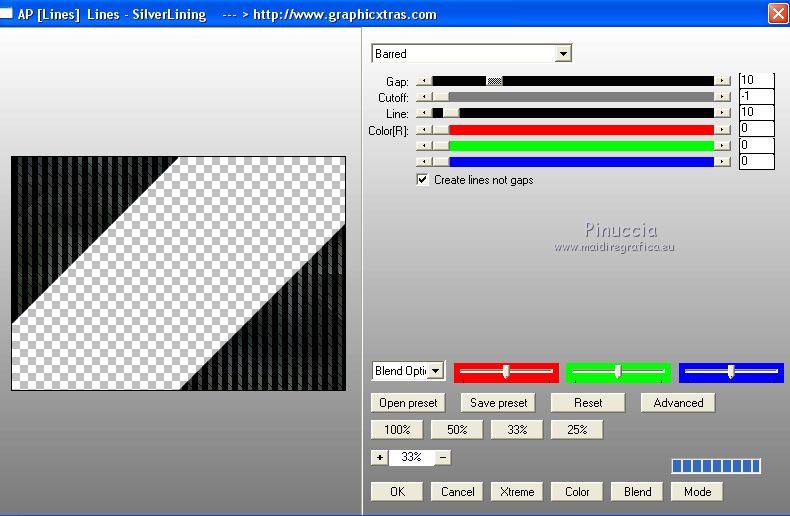Click right arrow of Line slider
The width and height of the screenshot is (790, 516).
[722, 113]
